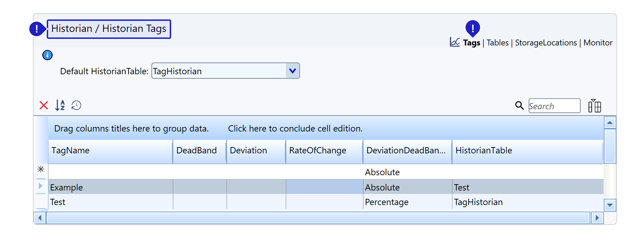Switch to the Tables tab
Viewport: 644px width, 238px height.
click(x=497, y=43)
